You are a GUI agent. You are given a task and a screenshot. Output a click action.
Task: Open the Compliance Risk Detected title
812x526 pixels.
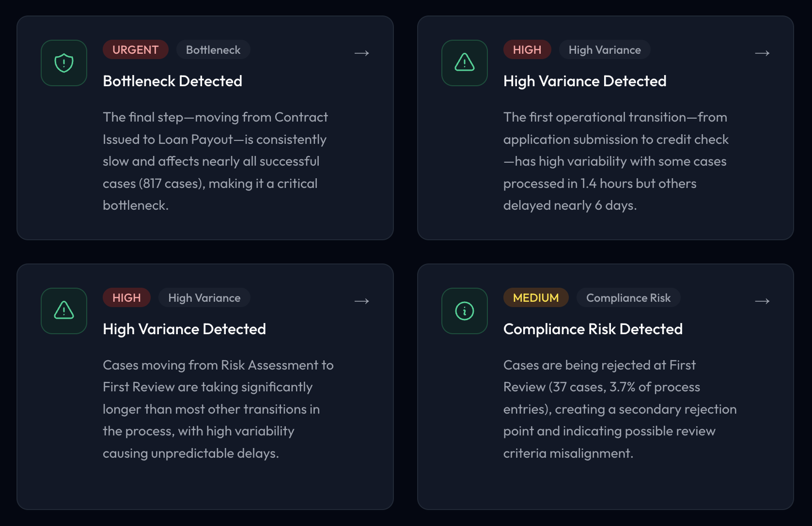coord(593,329)
